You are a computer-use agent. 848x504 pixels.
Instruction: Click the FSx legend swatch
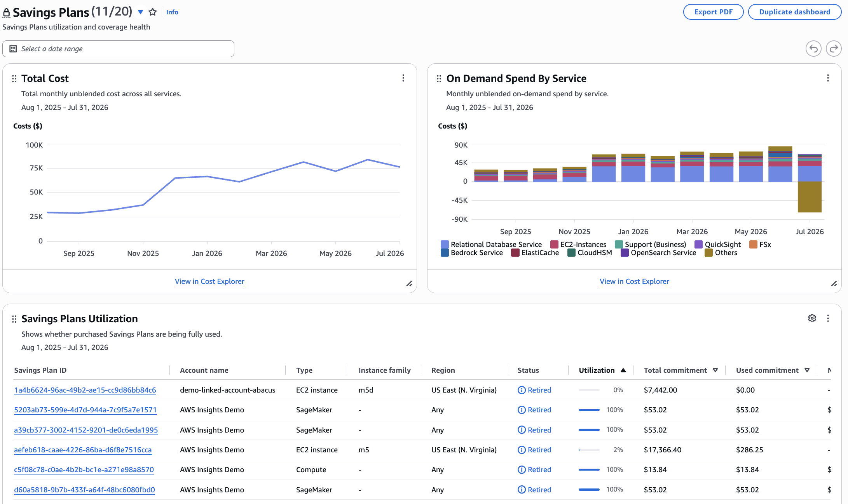tap(753, 244)
